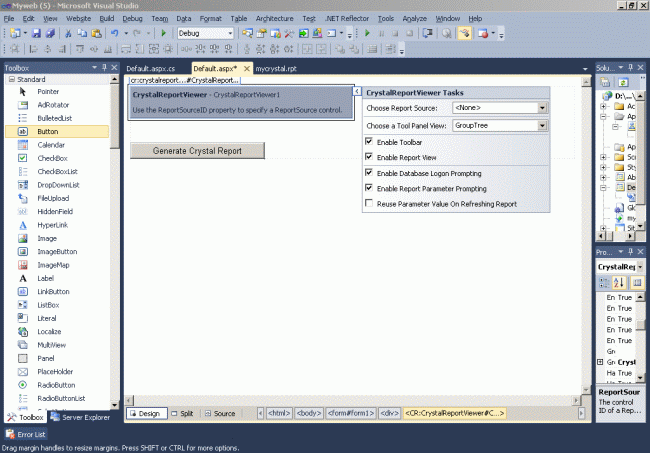650x453 pixels.
Task: Switch to Split view
Action: tap(182, 413)
